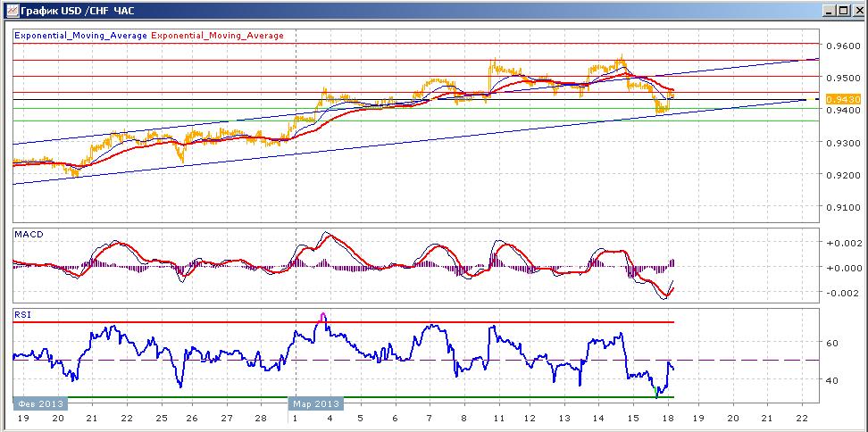
Task: Click date label 12 on time axis
Action: pyautogui.click(x=529, y=419)
